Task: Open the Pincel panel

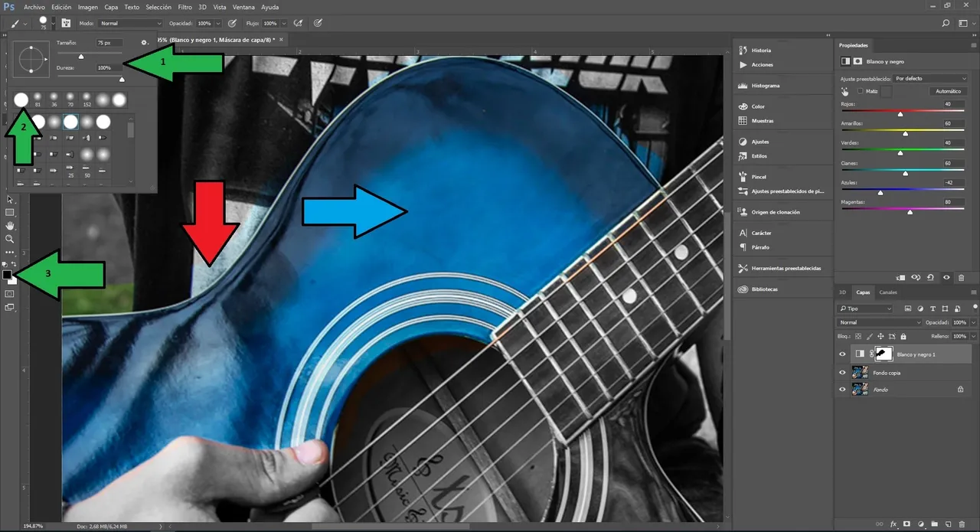Action: click(x=753, y=177)
